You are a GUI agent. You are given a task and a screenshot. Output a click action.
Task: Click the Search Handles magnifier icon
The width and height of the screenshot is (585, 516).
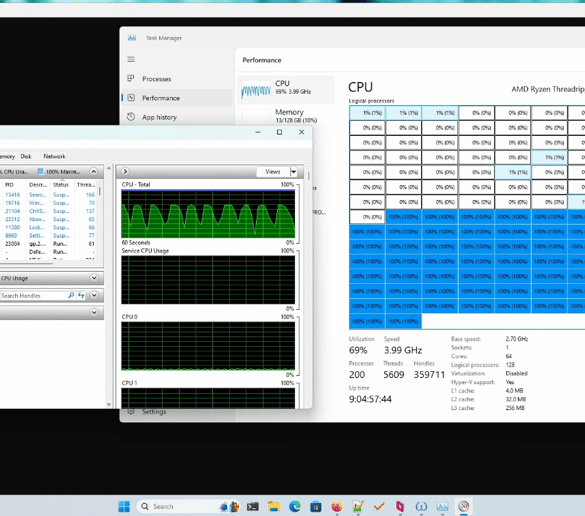click(71, 295)
